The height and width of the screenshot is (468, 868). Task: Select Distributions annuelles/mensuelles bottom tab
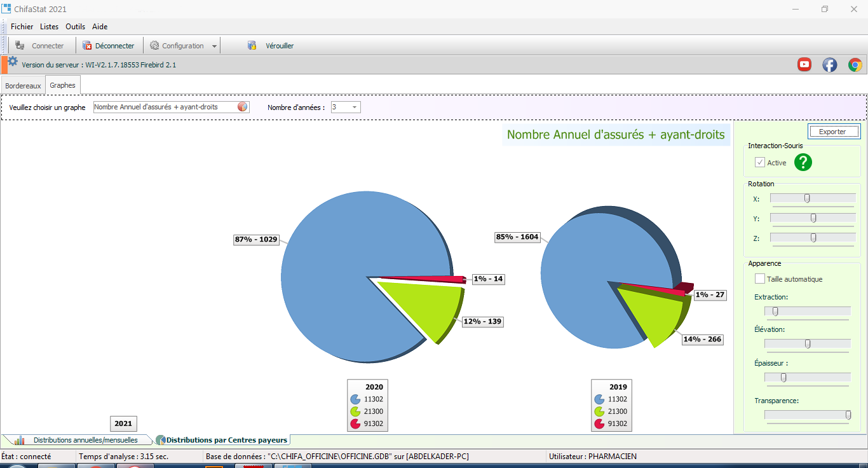point(85,440)
